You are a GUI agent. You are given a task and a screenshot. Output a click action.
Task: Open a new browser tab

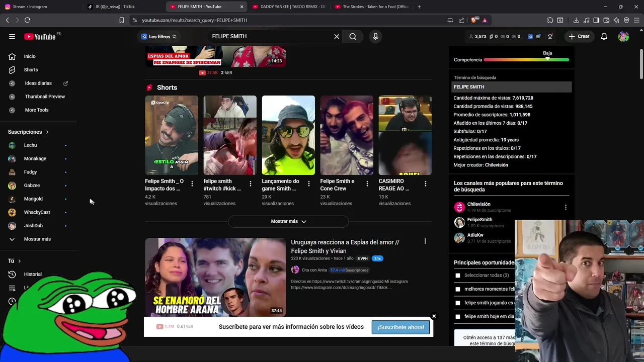click(x=419, y=7)
